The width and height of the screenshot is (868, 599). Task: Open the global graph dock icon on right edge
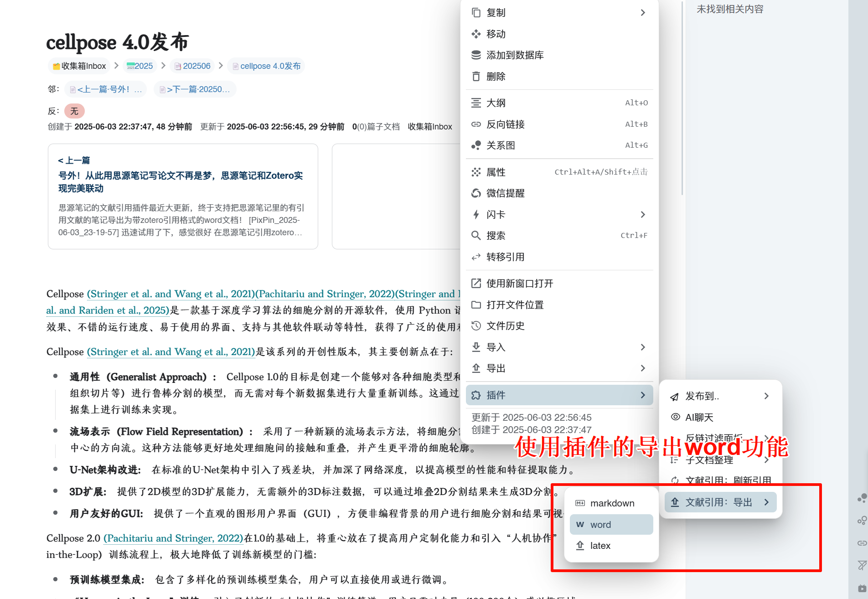[862, 498]
